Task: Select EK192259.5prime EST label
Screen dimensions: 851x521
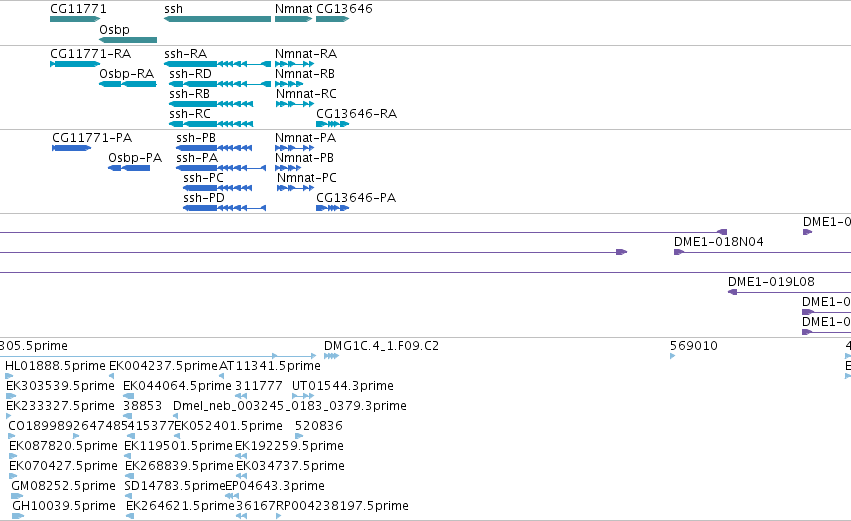Action: (x=289, y=447)
